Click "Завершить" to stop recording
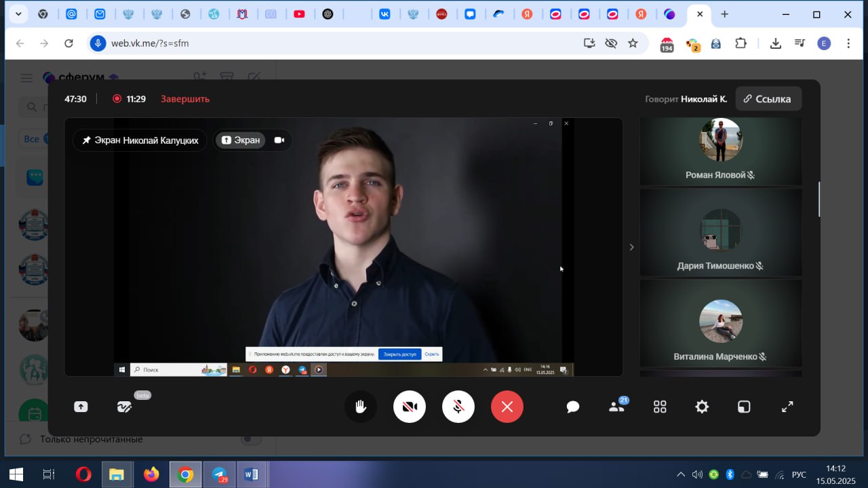868x488 pixels. (185, 99)
